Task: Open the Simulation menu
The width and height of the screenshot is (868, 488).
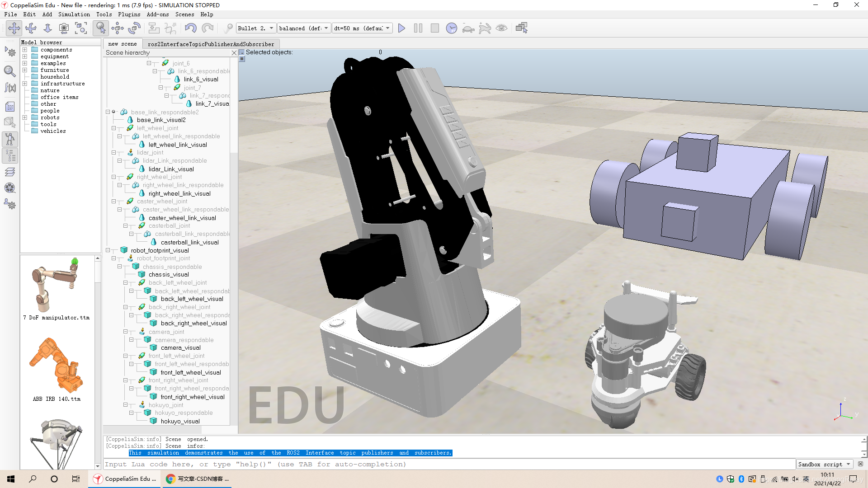Action: click(x=74, y=14)
